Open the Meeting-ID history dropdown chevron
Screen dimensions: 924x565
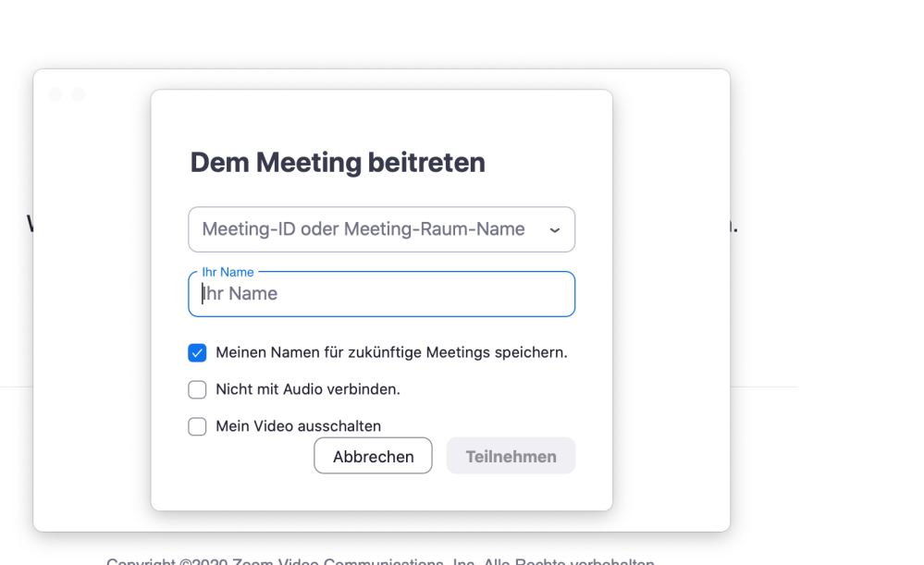point(554,230)
